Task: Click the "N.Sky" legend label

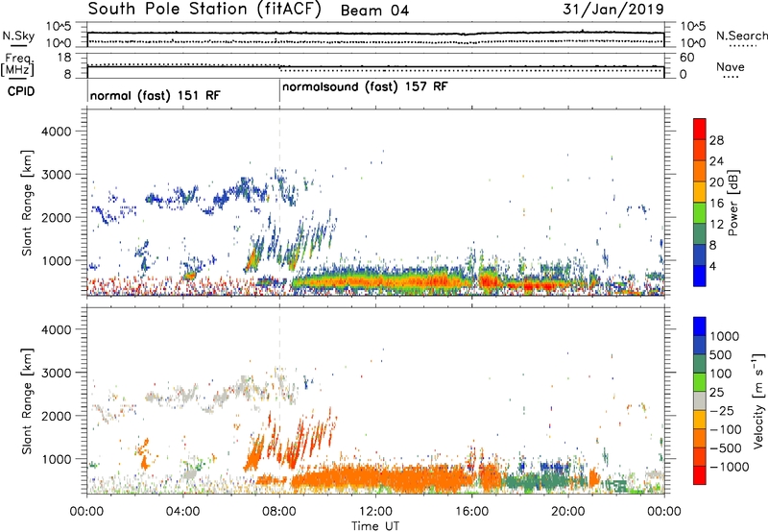Action: tap(18, 36)
